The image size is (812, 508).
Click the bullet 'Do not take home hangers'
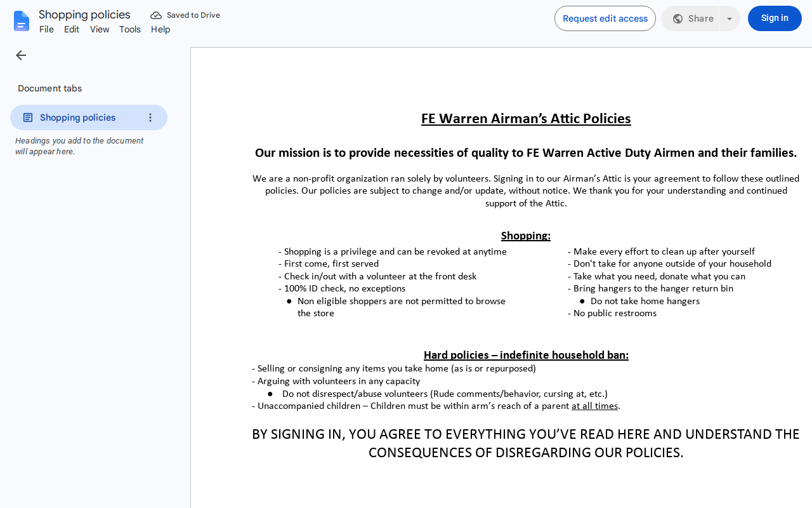point(645,301)
